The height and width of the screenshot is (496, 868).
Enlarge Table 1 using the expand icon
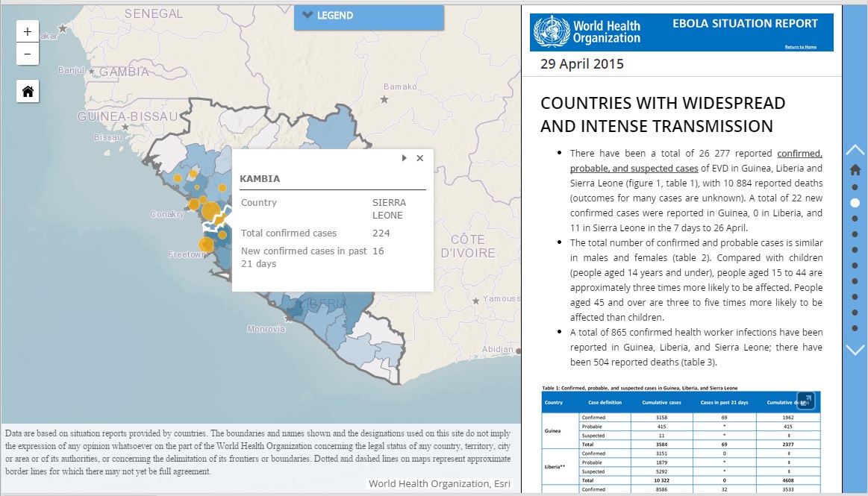coord(805,401)
